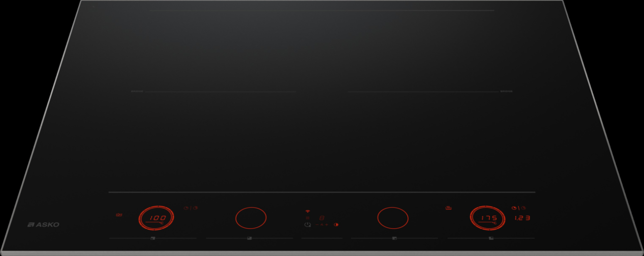Image resolution: width=644 pixels, height=256 pixels.
Task: Tap the center single-digit display
Action: [322, 218]
